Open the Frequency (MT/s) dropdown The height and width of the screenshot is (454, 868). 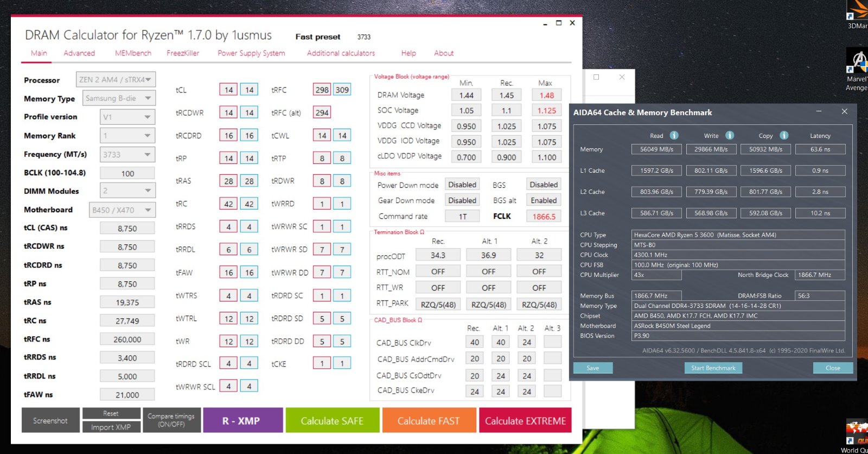(127, 154)
